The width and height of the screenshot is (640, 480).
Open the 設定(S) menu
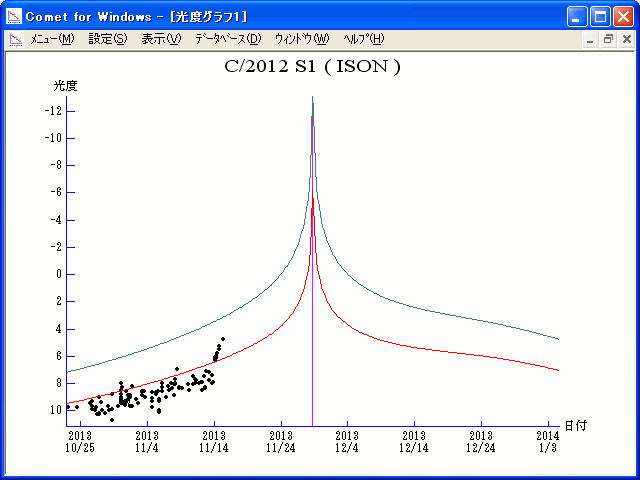pyautogui.click(x=108, y=39)
